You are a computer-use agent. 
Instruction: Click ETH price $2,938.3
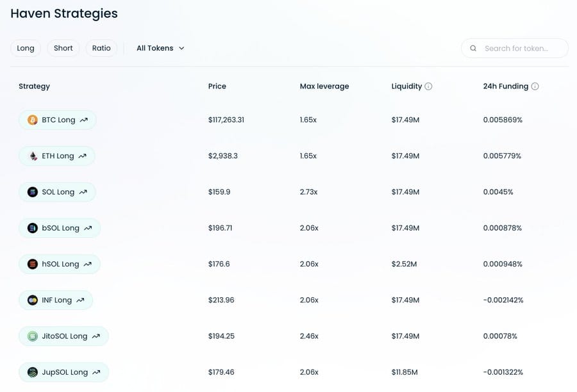[x=223, y=156]
